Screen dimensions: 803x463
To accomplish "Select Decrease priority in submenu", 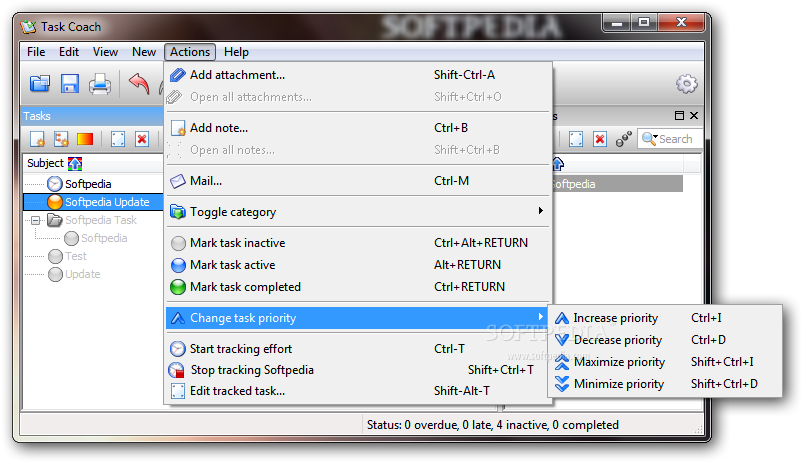I will click(x=665, y=340).
